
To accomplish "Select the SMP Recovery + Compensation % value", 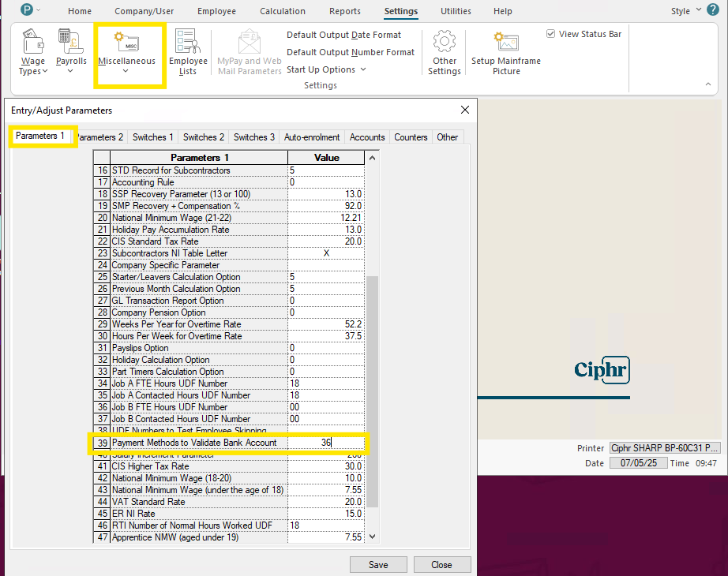I will [x=326, y=206].
